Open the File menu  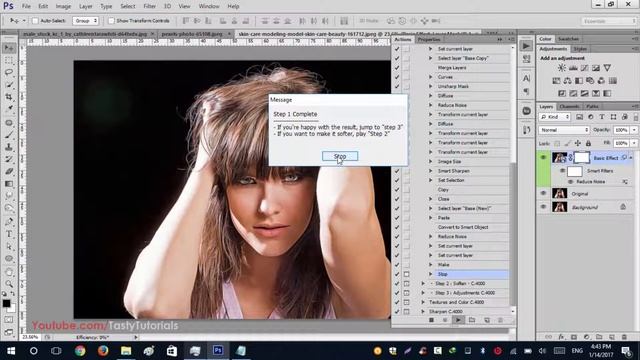[26, 7]
